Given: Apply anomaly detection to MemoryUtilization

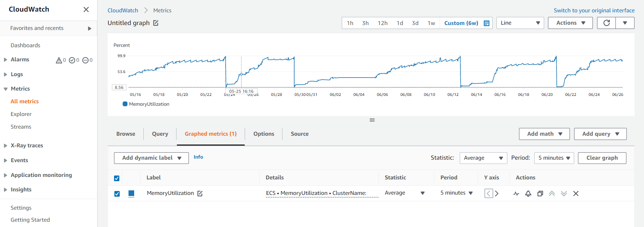Looking at the screenshot, I should click(x=516, y=194).
